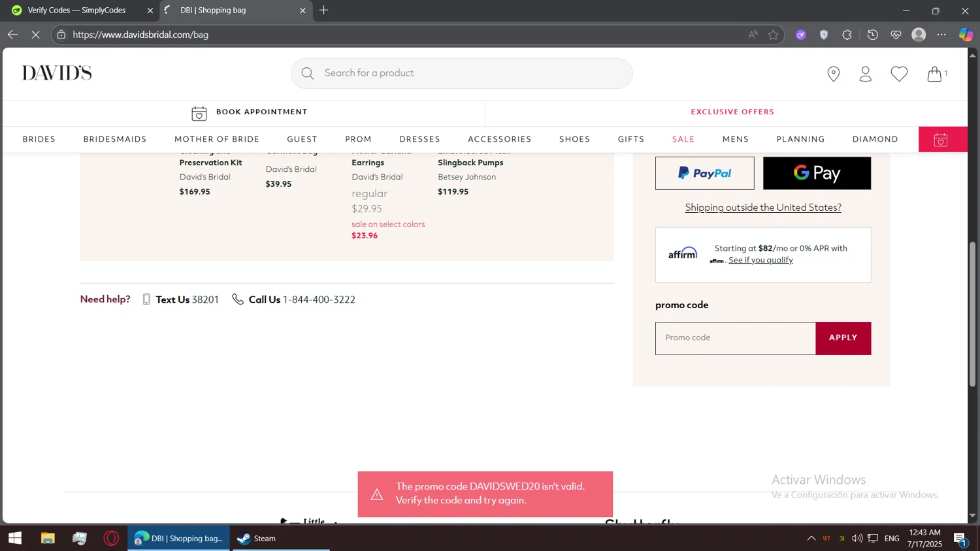The height and width of the screenshot is (551, 980).
Task: Click Shipping outside the United States link
Action: (763, 208)
